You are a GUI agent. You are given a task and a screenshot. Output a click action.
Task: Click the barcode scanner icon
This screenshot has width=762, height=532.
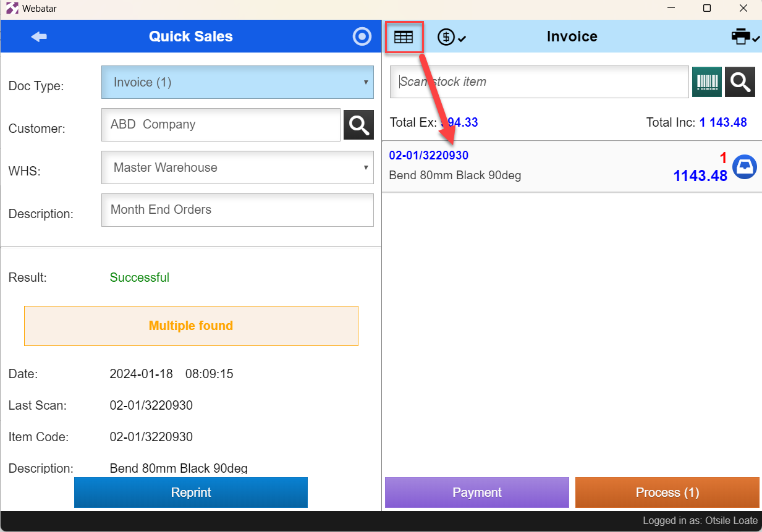click(707, 82)
